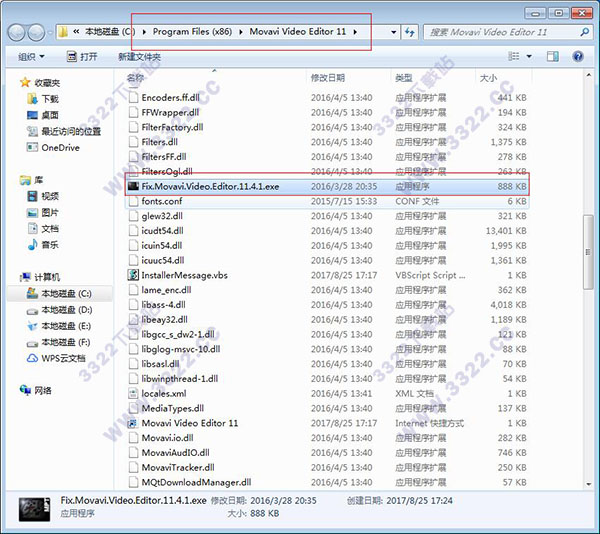This screenshot has width=600, height=534.
Task: Select FFWrapper.dll file
Action: (x=328, y=112)
